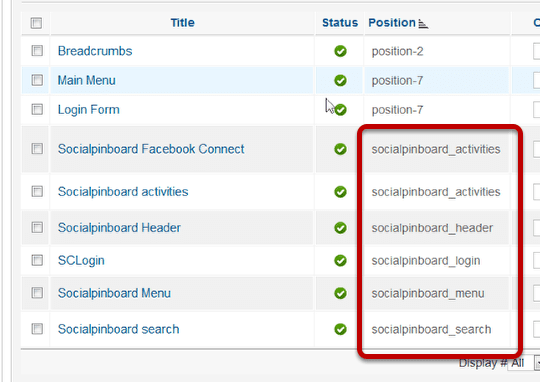Sort by Status column header

[340, 23]
